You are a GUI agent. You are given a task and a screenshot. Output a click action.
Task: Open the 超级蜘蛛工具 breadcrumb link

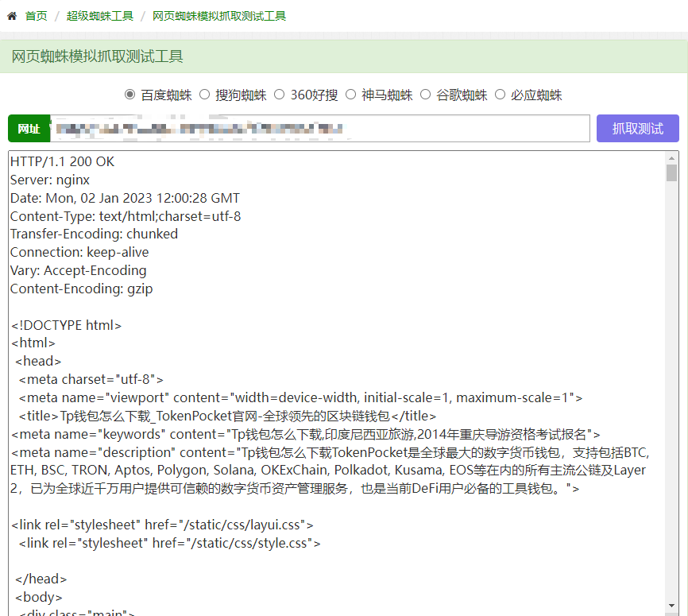99,16
